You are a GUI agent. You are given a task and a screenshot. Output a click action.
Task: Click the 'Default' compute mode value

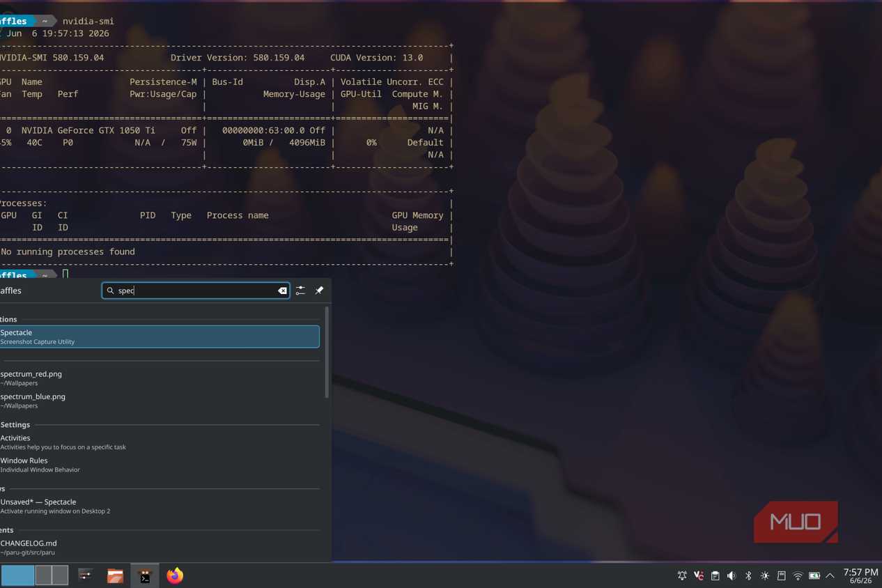tap(425, 142)
